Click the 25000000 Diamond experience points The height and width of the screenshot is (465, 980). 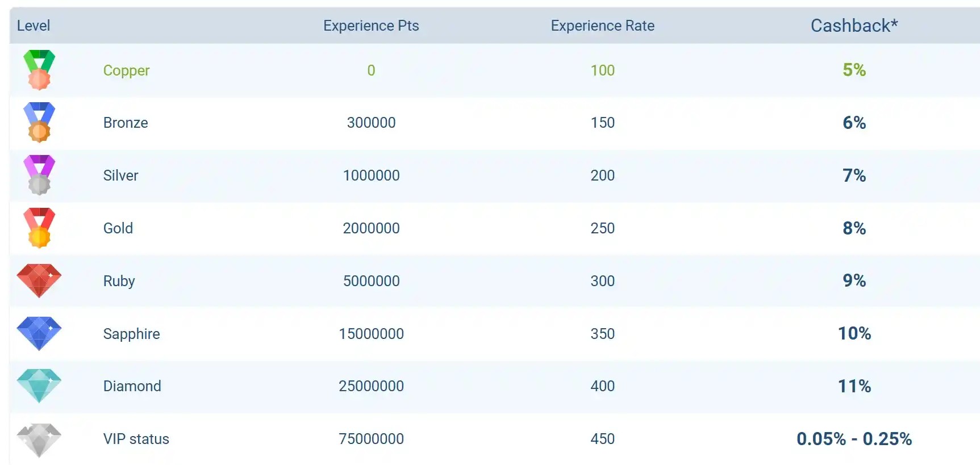(x=371, y=386)
